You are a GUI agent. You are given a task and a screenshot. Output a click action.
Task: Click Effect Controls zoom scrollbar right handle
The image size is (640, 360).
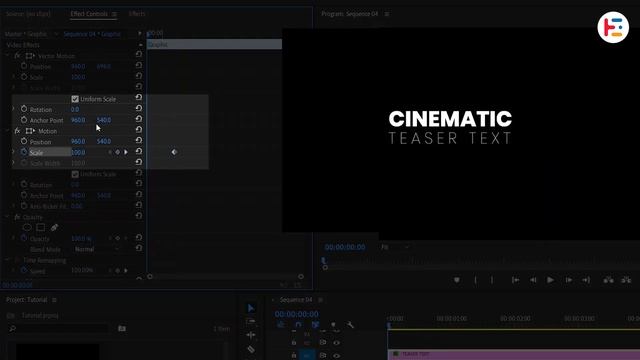click(x=301, y=277)
